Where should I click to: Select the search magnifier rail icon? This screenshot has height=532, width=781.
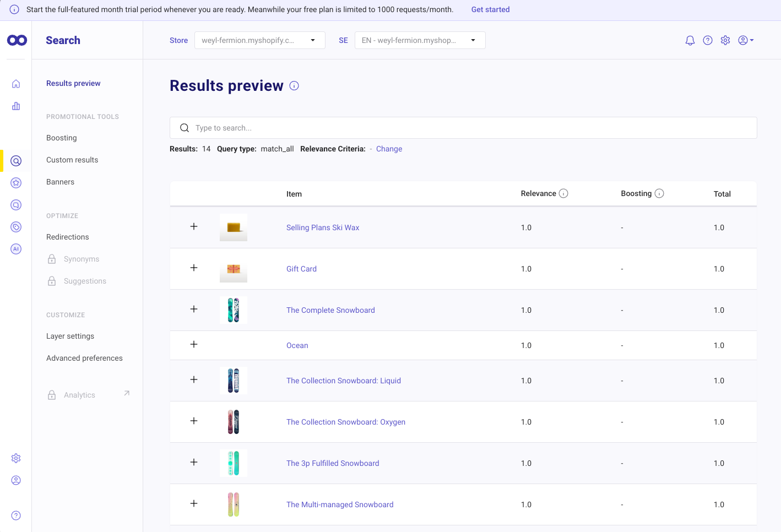16,161
